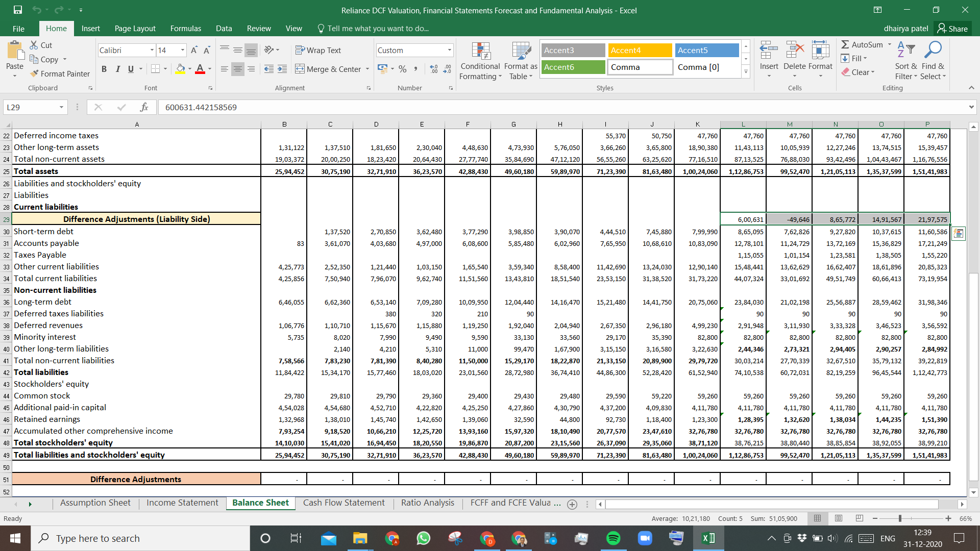
Task: Switch to the Cash Flow Statement sheet
Action: 344,503
